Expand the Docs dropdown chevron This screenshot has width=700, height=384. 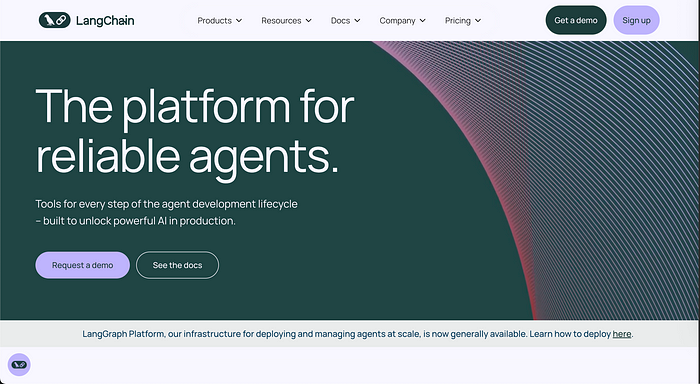(x=357, y=21)
